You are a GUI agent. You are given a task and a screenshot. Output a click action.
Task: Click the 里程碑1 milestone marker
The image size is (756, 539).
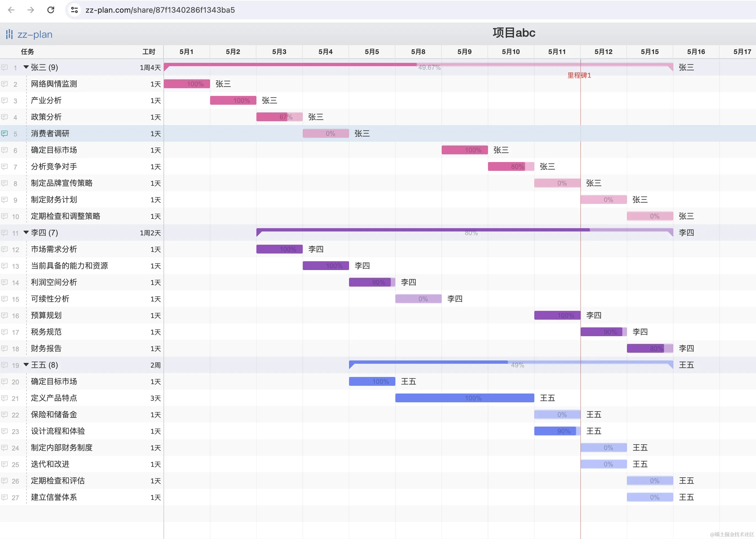(x=579, y=75)
